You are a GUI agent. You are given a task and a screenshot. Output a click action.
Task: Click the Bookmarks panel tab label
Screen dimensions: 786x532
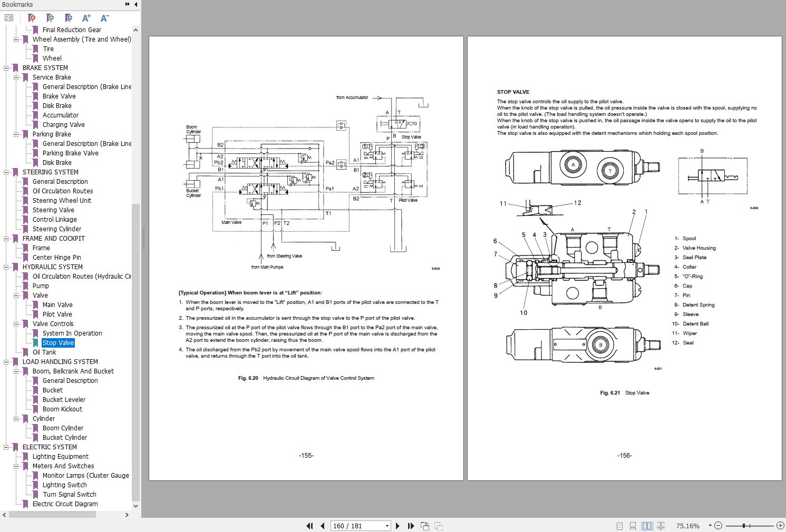[17, 4]
